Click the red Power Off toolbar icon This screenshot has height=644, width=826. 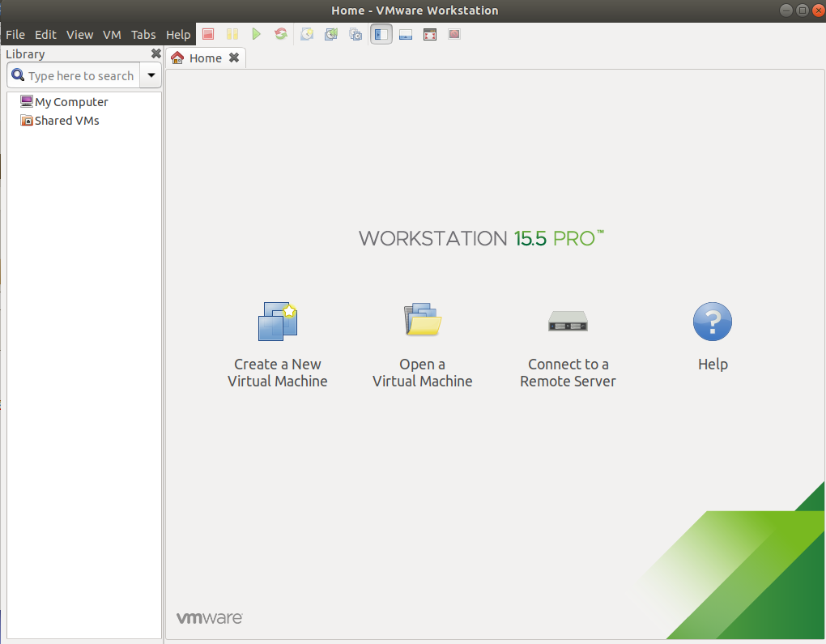point(208,34)
